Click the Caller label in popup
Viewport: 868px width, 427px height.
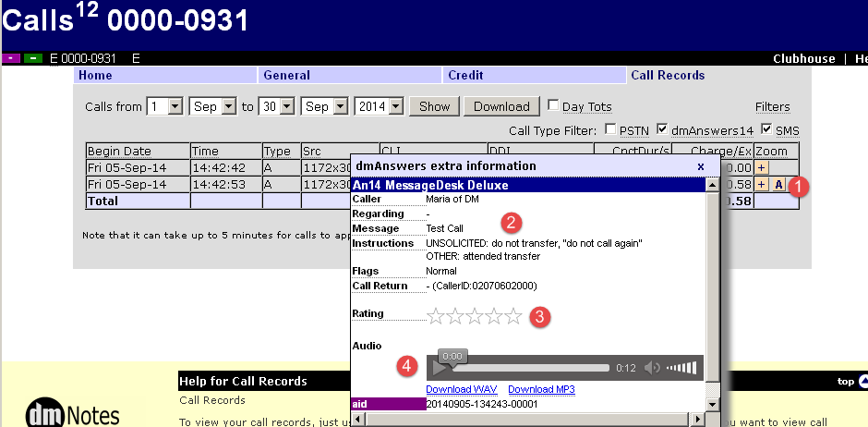point(367,199)
